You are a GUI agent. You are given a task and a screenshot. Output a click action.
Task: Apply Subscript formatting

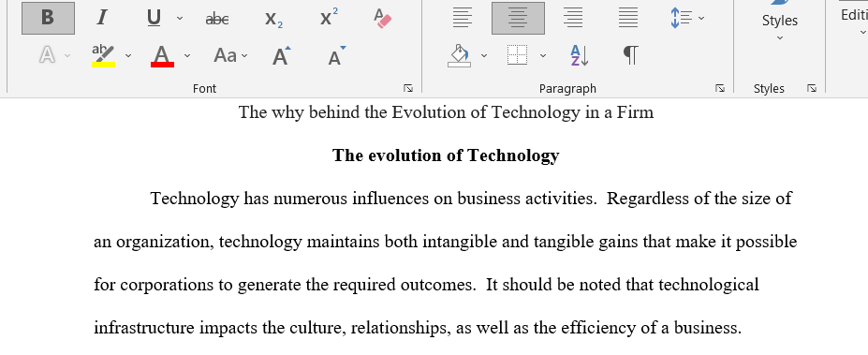pos(273,19)
